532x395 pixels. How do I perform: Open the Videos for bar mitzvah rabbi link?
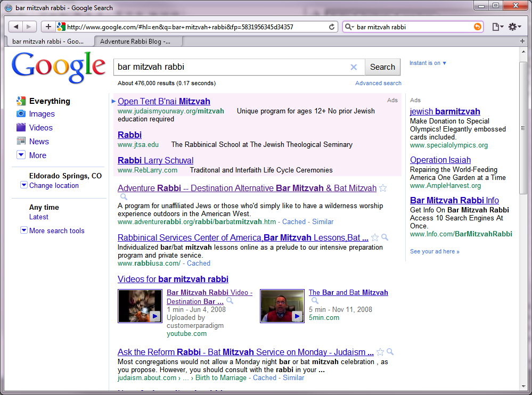(x=173, y=279)
